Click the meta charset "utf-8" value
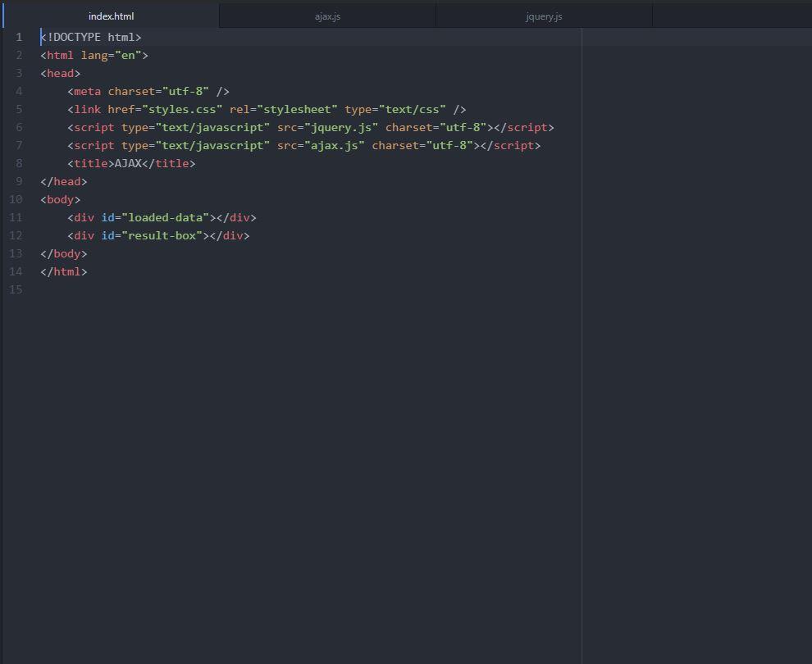 pos(185,92)
